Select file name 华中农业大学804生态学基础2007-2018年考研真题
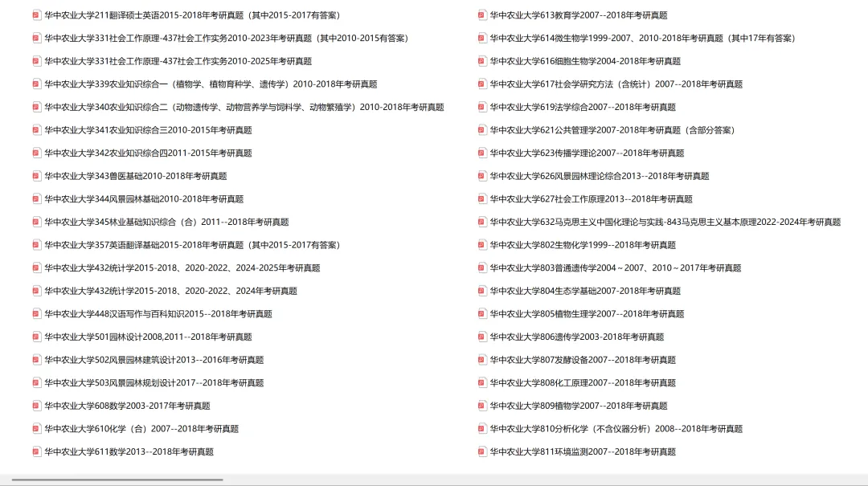 [585, 291]
